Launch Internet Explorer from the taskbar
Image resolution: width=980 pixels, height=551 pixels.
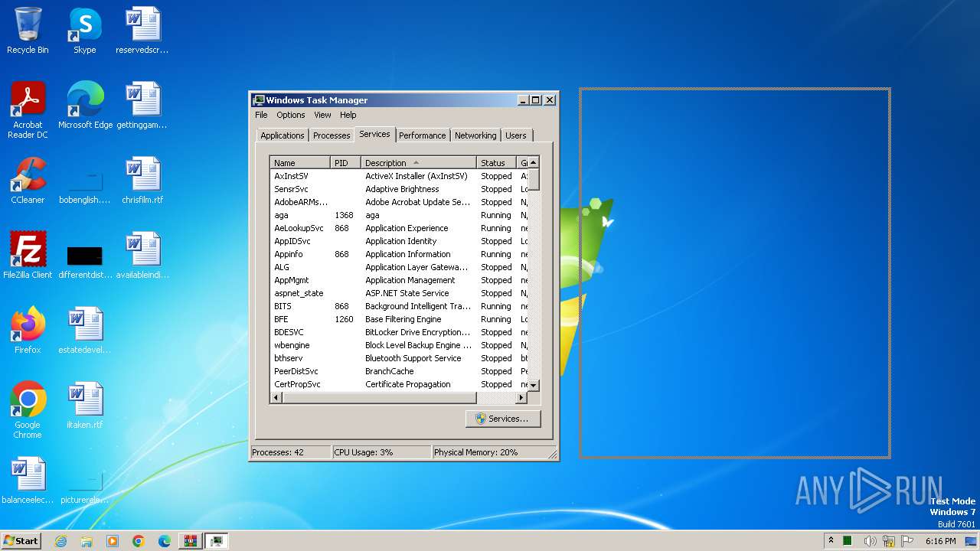point(60,541)
